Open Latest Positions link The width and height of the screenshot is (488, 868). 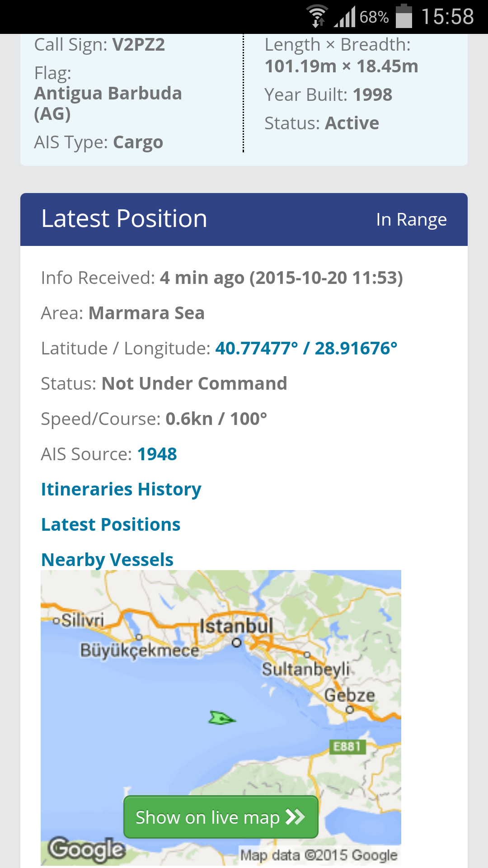[111, 524]
